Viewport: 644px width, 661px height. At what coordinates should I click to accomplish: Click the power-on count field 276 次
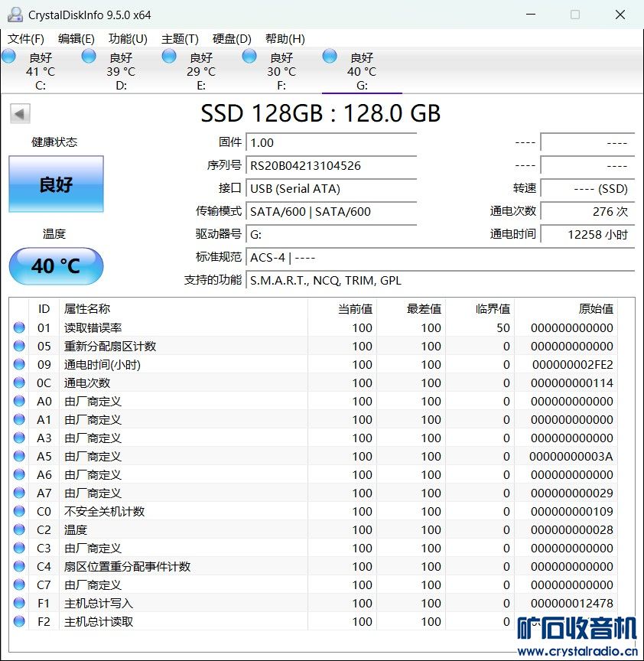point(587,211)
